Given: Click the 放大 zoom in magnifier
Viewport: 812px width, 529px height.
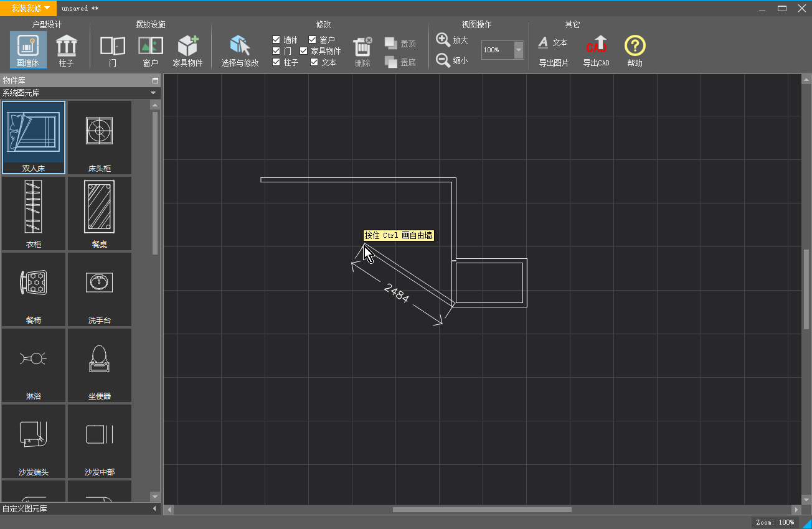Looking at the screenshot, I should [x=443, y=40].
